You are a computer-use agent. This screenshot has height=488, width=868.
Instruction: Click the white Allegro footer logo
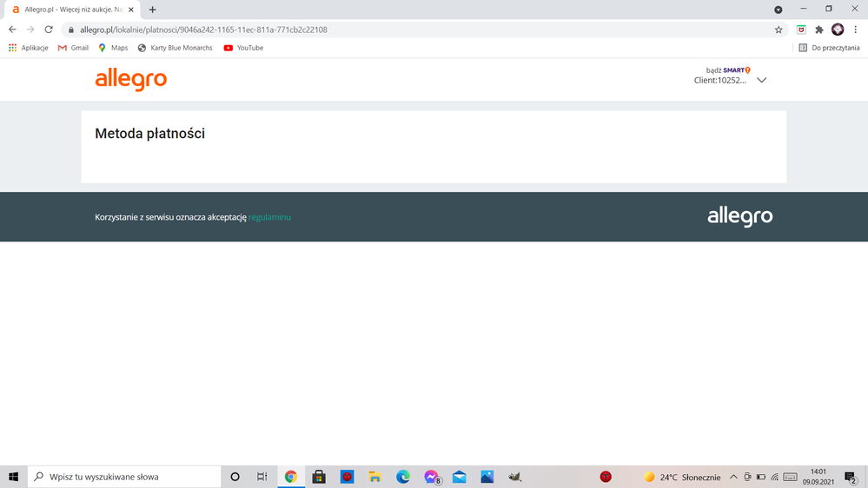739,216
